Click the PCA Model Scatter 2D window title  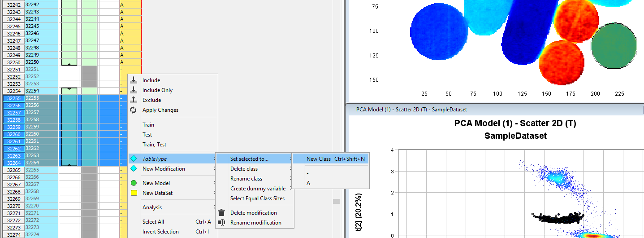411,109
